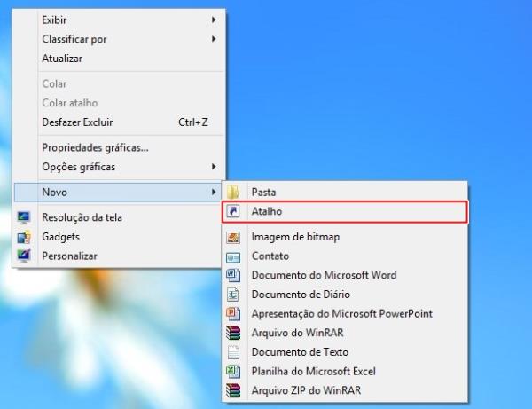The image size is (532, 409).
Task: Create a new Documento do Microsoft Word
Action: click(345, 275)
